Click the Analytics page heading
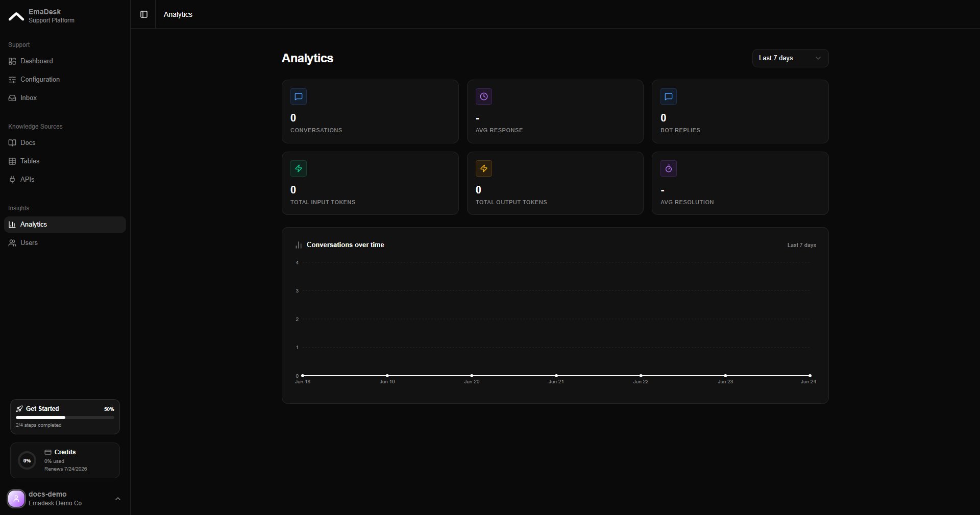 coord(307,58)
